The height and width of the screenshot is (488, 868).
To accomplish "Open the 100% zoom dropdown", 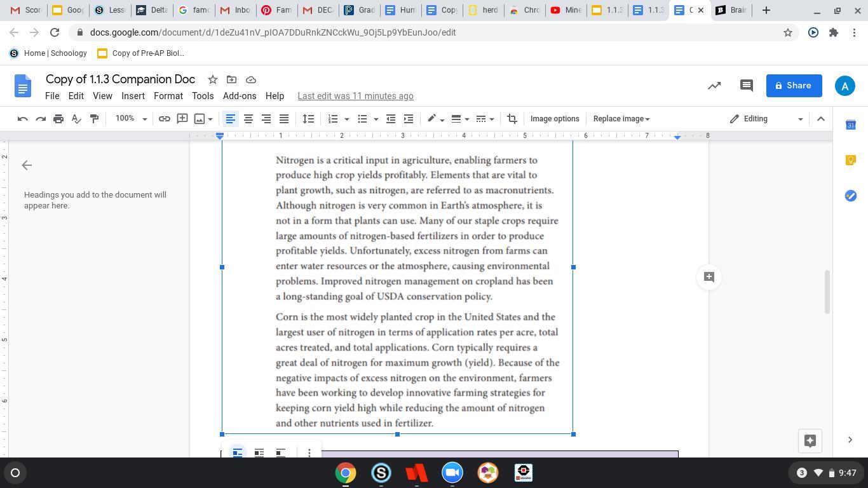I will coord(131,119).
